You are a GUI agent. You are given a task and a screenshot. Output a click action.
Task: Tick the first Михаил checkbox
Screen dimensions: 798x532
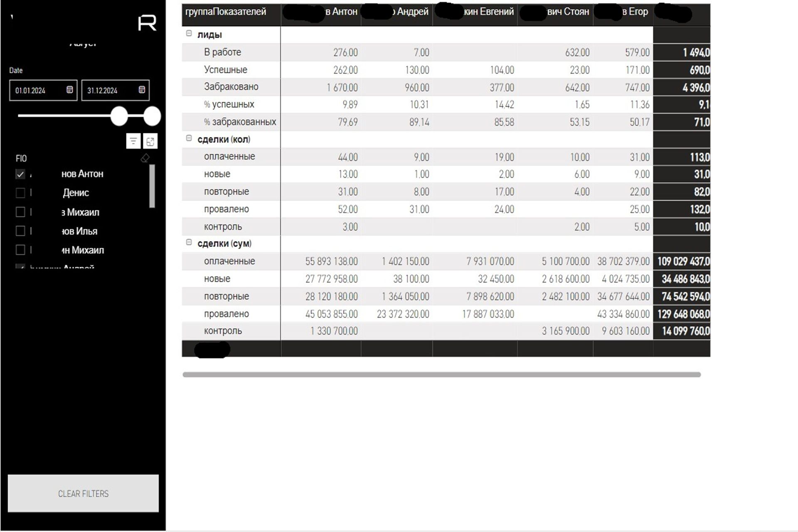pyautogui.click(x=20, y=212)
